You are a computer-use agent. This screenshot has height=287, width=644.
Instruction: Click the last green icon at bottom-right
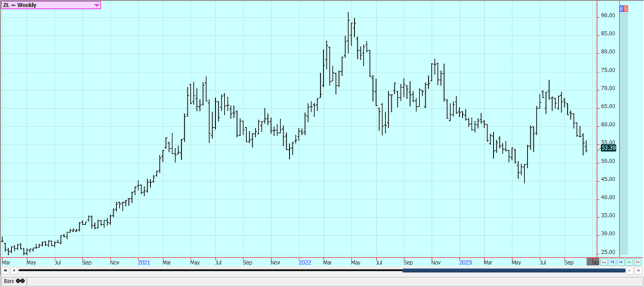[629, 262]
